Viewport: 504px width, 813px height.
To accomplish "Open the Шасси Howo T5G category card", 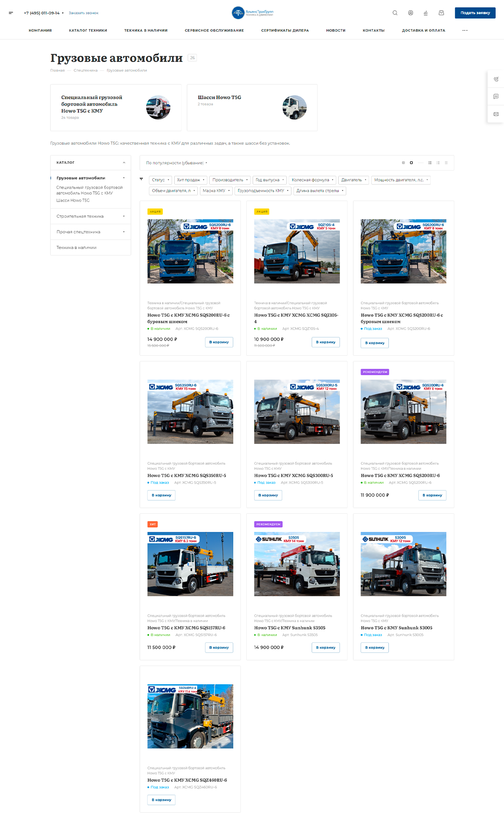I will (x=252, y=108).
